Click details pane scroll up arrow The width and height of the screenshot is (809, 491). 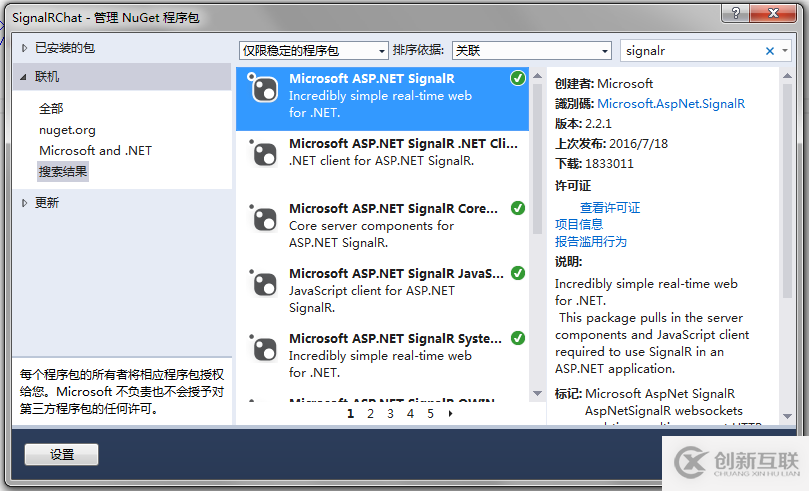(x=787, y=76)
